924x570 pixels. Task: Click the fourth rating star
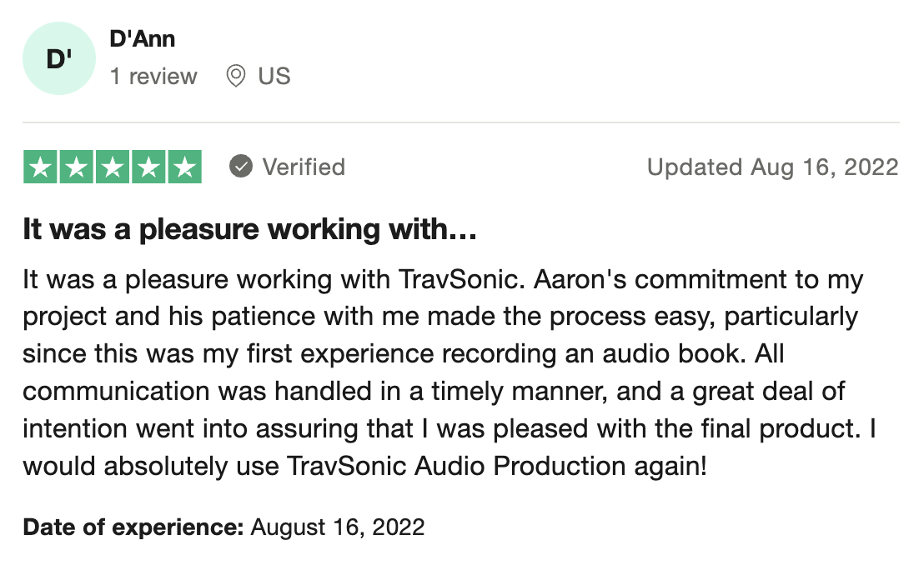148,167
